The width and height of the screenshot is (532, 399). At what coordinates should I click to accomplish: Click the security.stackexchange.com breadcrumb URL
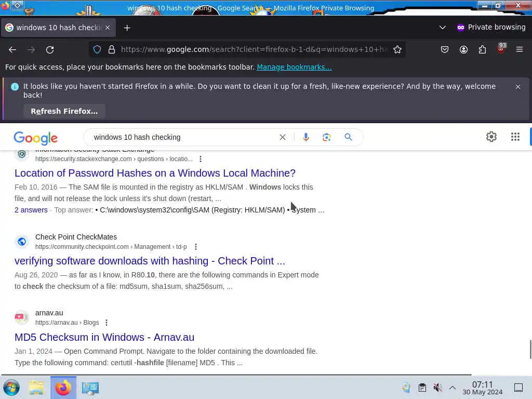[114, 159]
